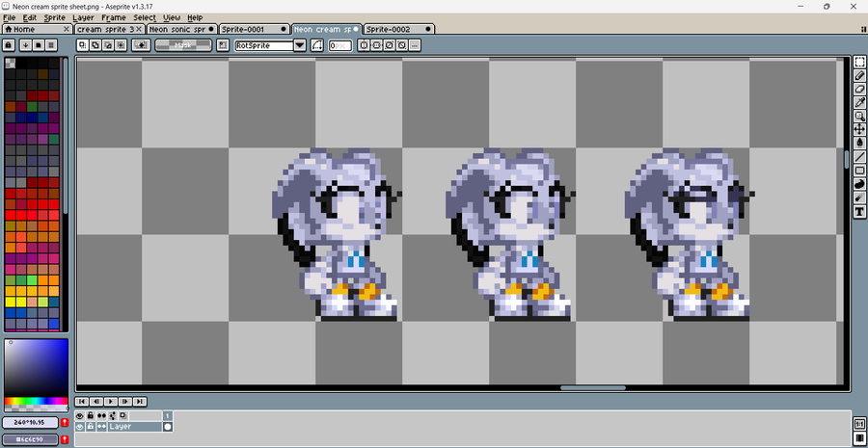Open the Select menu

click(145, 17)
